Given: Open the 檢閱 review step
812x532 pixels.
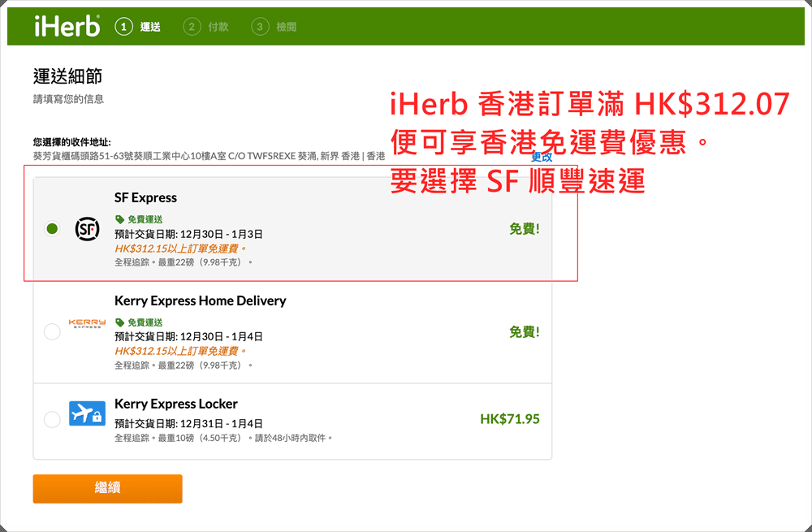Looking at the screenshot, I should 286,27.
